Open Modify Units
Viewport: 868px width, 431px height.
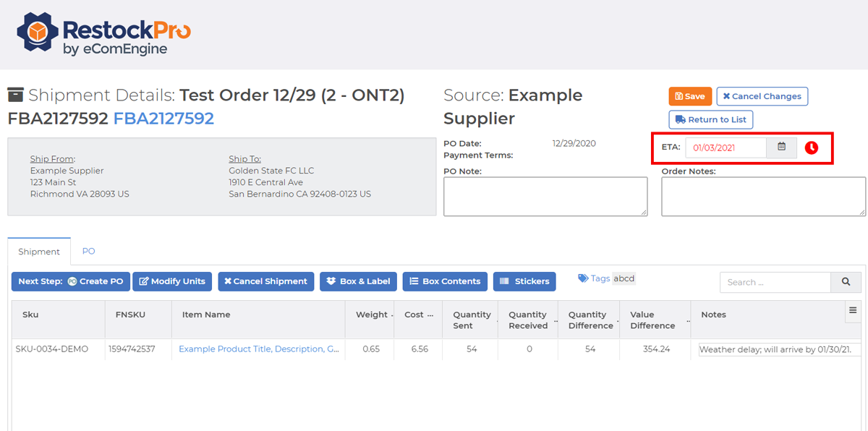tap(172, 281)
